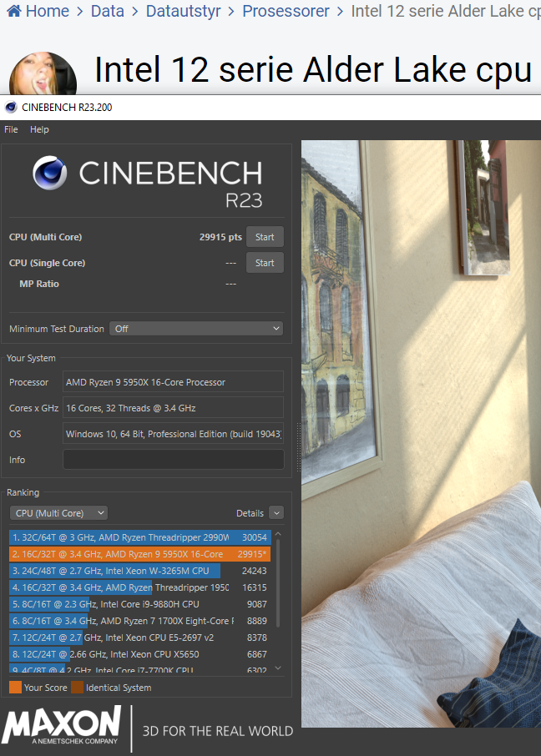
Task: Click the ranking scrollbar up arrow
Action: [x=278, y=534]
